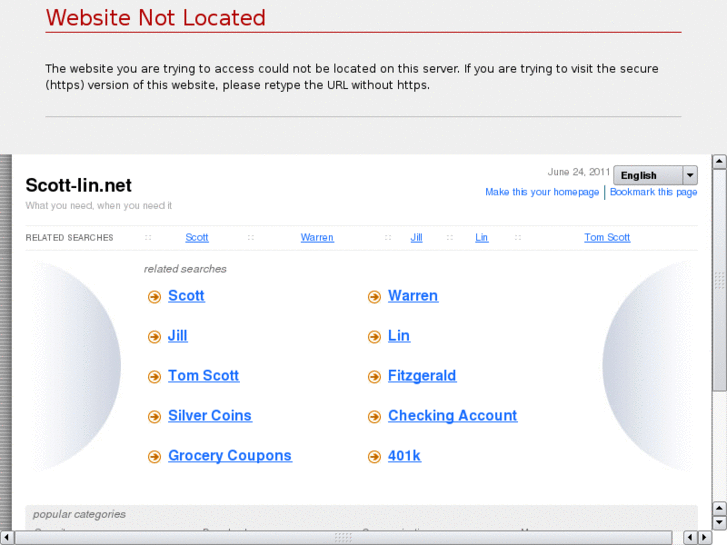Click the horizontal scrollbar left arrow
The image size is (727, 545).
click(x=8, y=538)
